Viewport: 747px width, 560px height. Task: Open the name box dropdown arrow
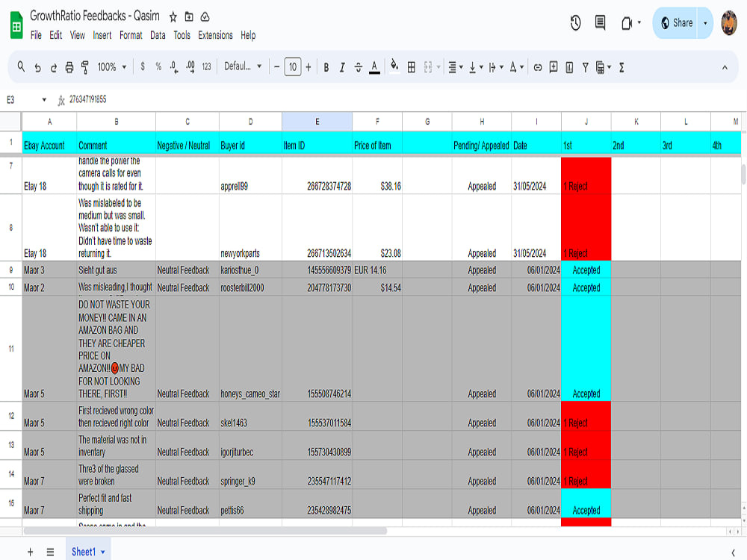tap(44, 99)
